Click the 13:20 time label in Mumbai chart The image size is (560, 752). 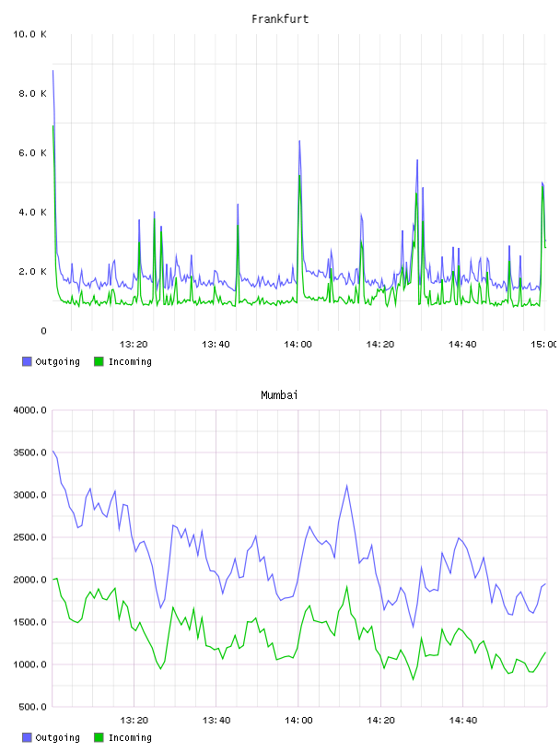[x=134, y=721]
